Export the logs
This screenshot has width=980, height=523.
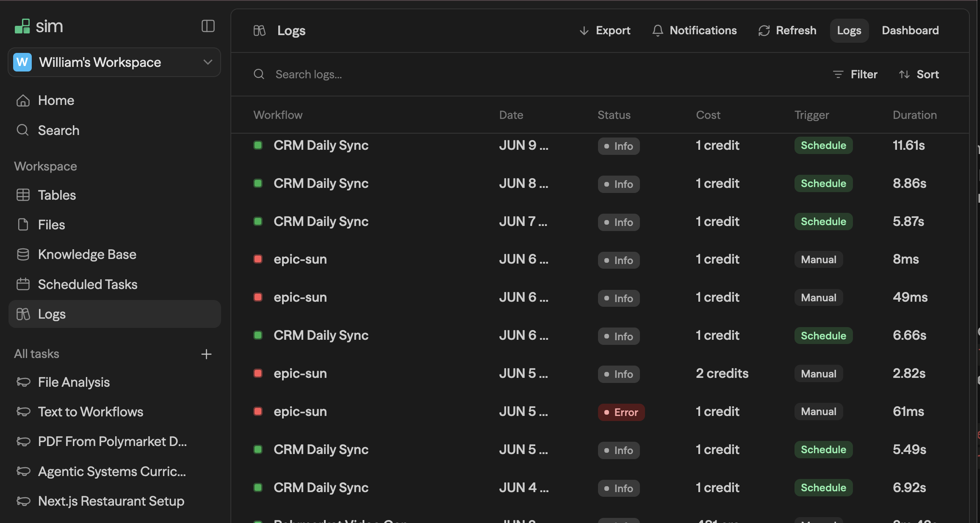pyautogui.click(x=604, y=30)
